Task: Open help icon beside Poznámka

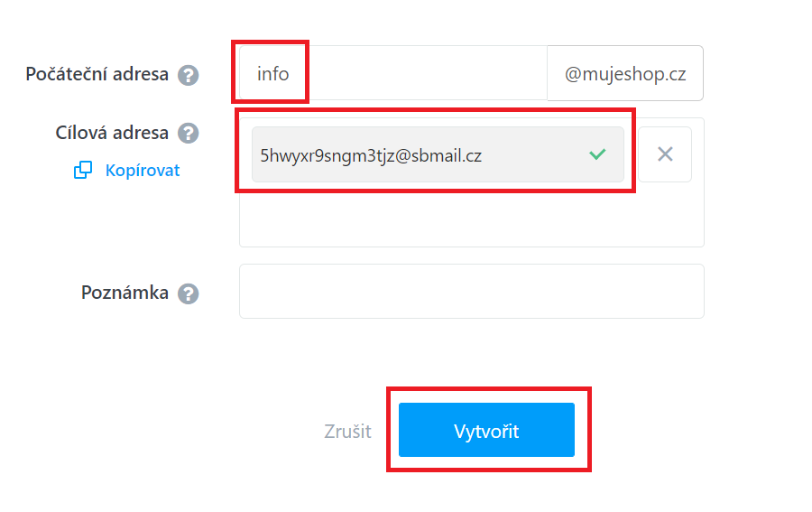Action: 189,293
